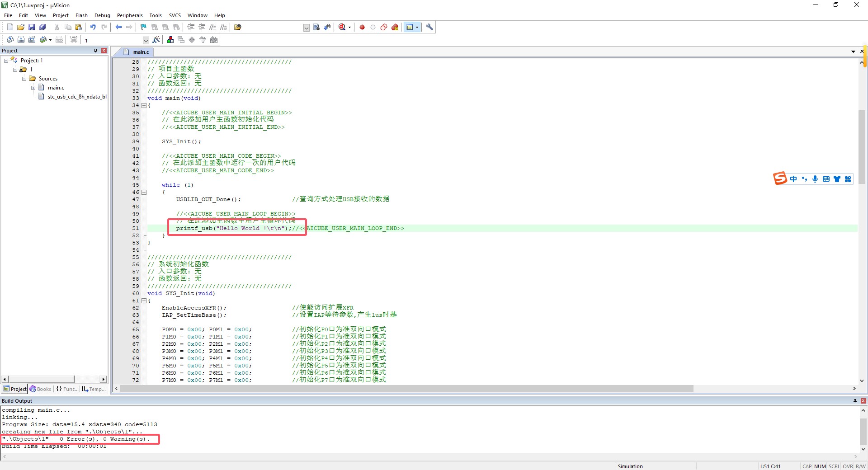Open the Flash menu
Image resolution: width=868 pixels, height=470 pixels.
pyautogui.click(x=81, y=15)
